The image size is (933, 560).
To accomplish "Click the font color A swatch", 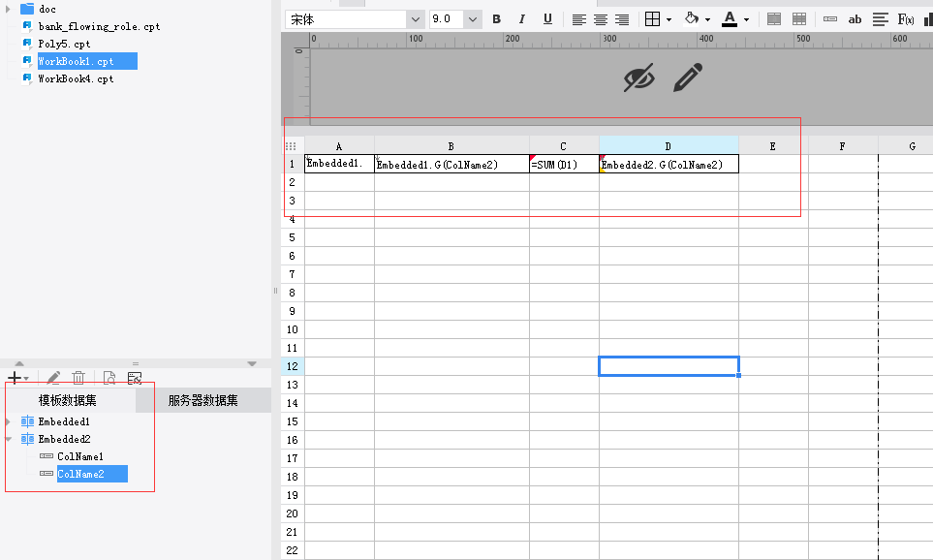I will pyautogui.click(x=730, y=19).
